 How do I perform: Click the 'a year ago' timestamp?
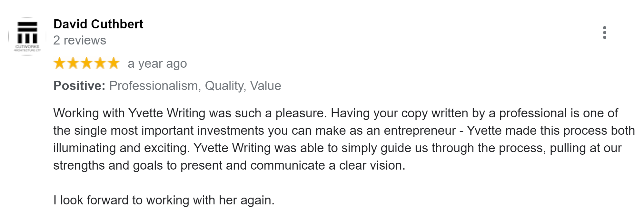(x=157, y=64)
